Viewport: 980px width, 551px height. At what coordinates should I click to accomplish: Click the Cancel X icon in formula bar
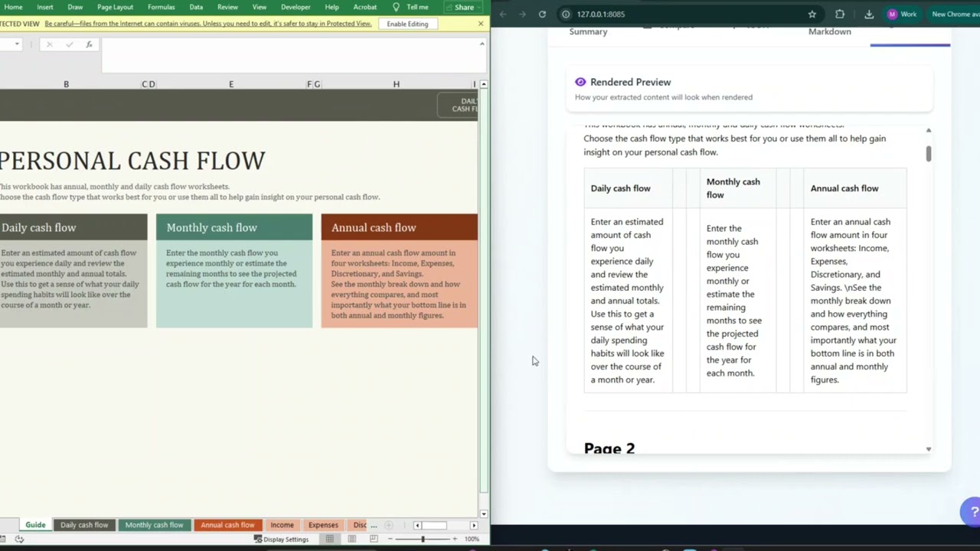pos(50,44)
